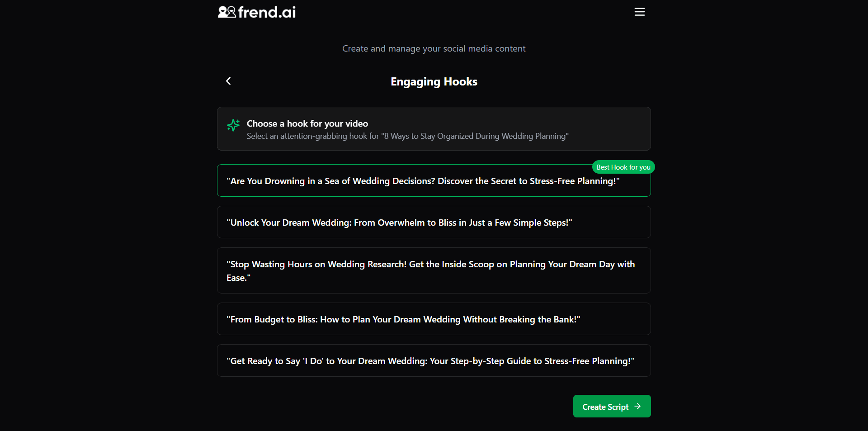Image resolution: width=868 pixels, height=431 pixels.
Task: Click the arrow inside Create Script button
Action: [x=638, y=406]
